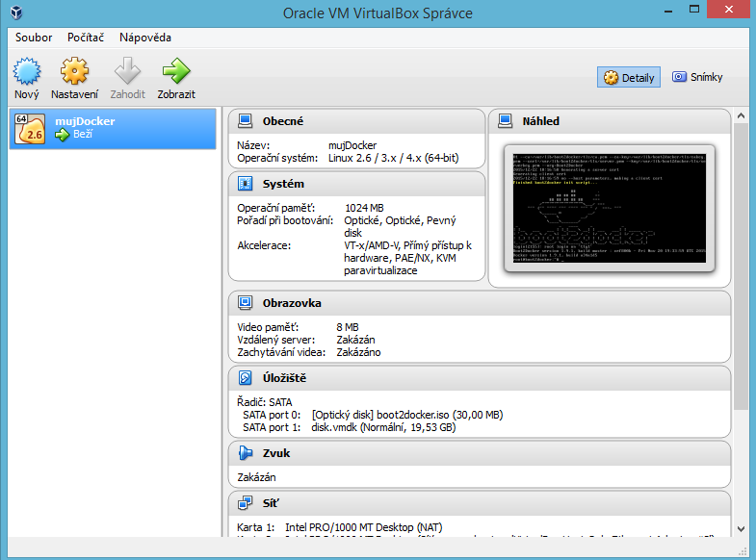The image size is (756, 560).
Task: Open the Nápověda menu
Action: tap(145, 38)
